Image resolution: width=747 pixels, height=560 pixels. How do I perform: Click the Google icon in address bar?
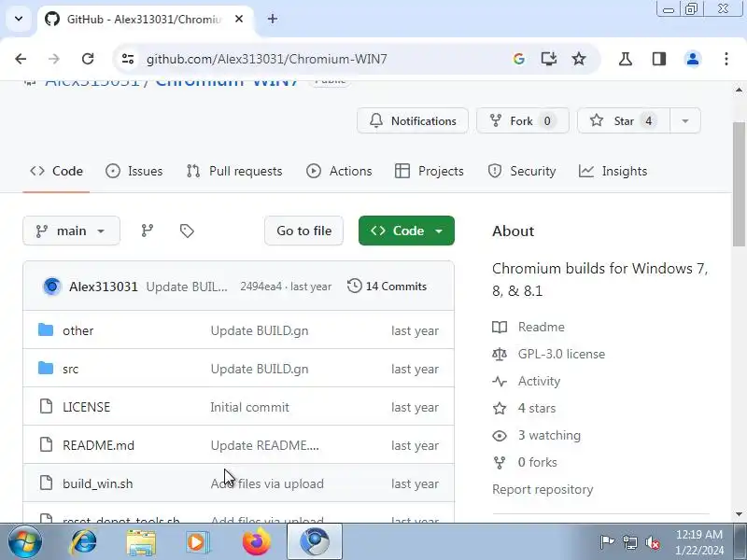(519, 59)
